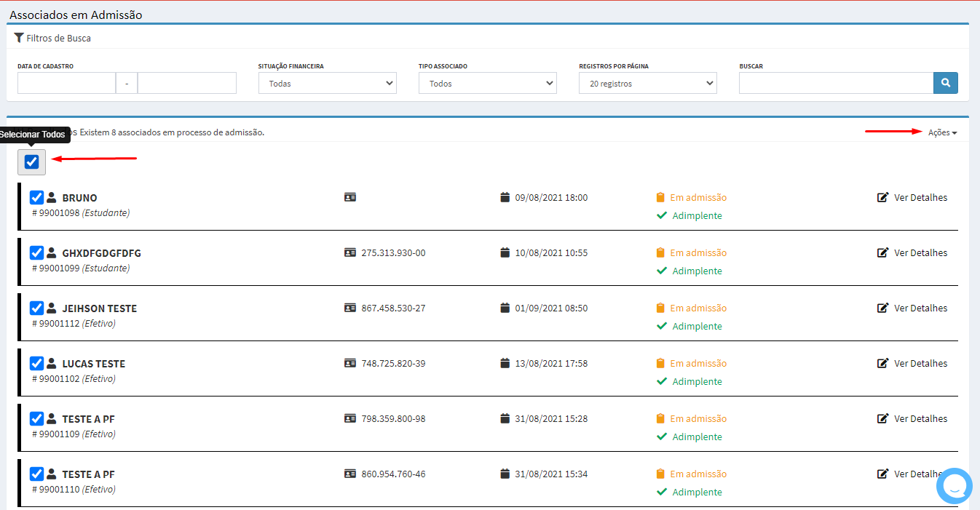Click the person icon next to LUCAS TESTE
The image size is (980, 510).
click(52, 364)
